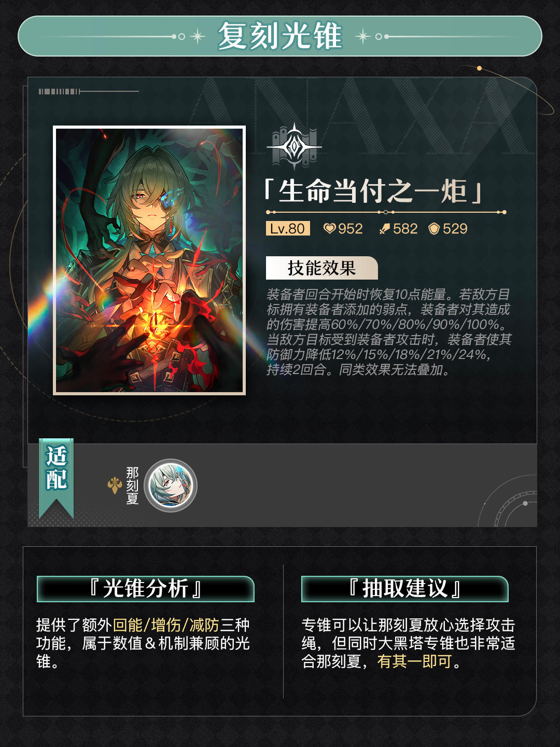This screenshot has height=747, width=560.
Task: Open the 抽取建议 section header
Action: pyautogui.click(x=405, y=589)
